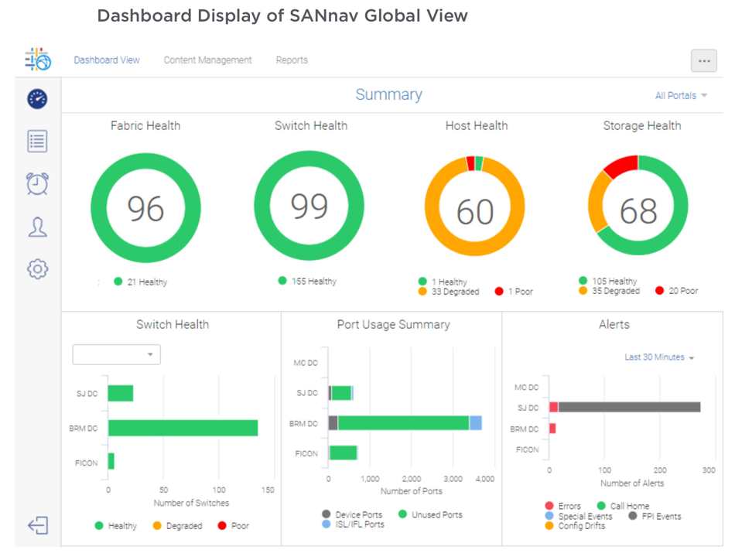This screenshot has height=560, width=735.
Task: Click the 20 Poor storage legend
Action: click(x=676, y=291)
